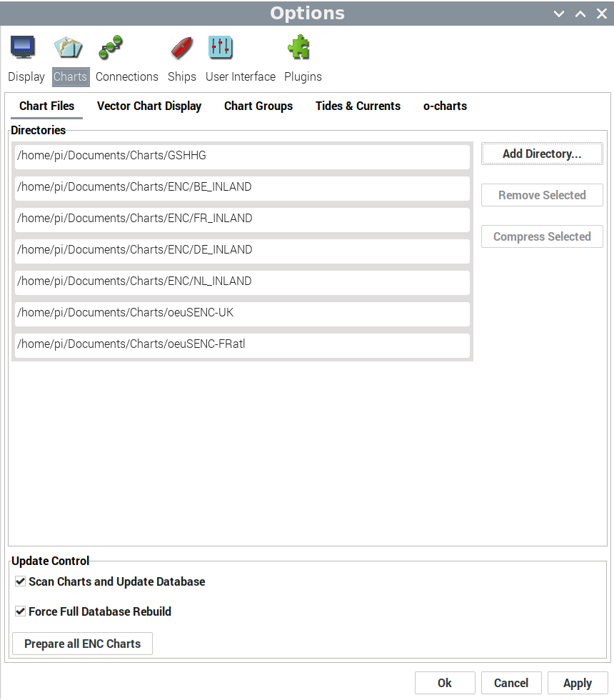Select the ENC/NL_INLAND directory row
This screenshot has width=614, height=700.
242,281
